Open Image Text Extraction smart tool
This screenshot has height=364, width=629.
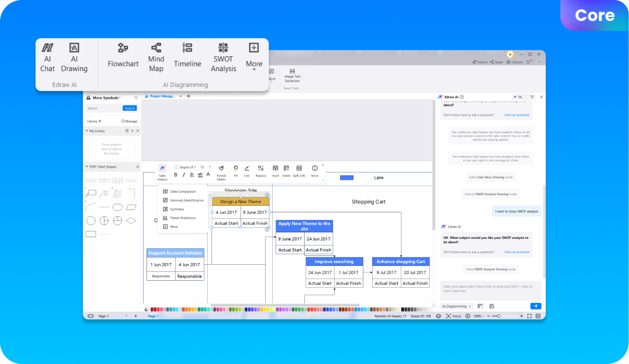point(292,76)
